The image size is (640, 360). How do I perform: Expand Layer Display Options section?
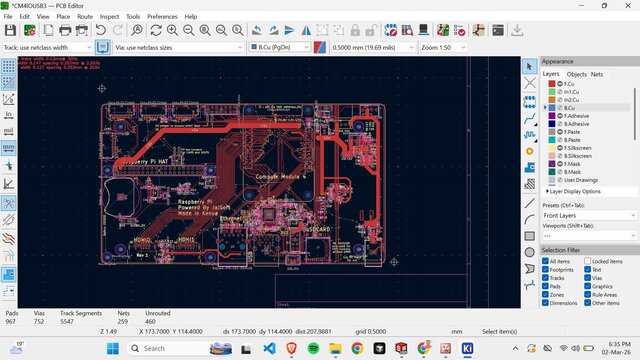click(573, 191)
